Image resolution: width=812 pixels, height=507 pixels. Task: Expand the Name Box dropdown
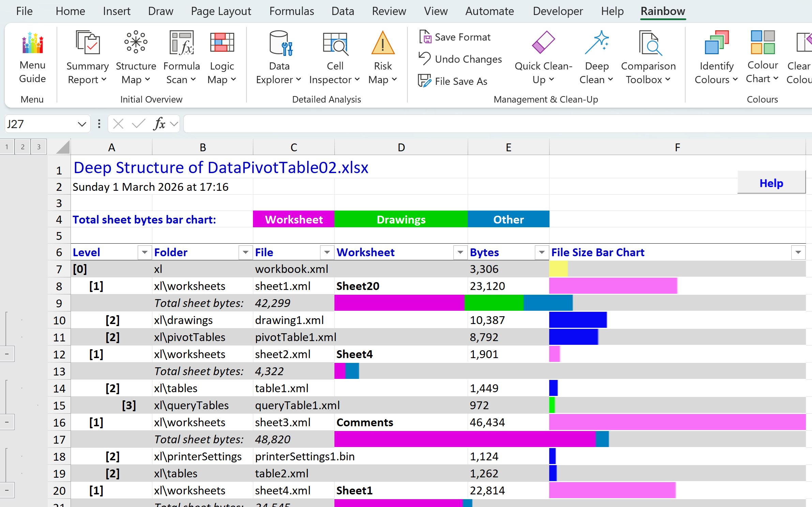pos(82,124)
